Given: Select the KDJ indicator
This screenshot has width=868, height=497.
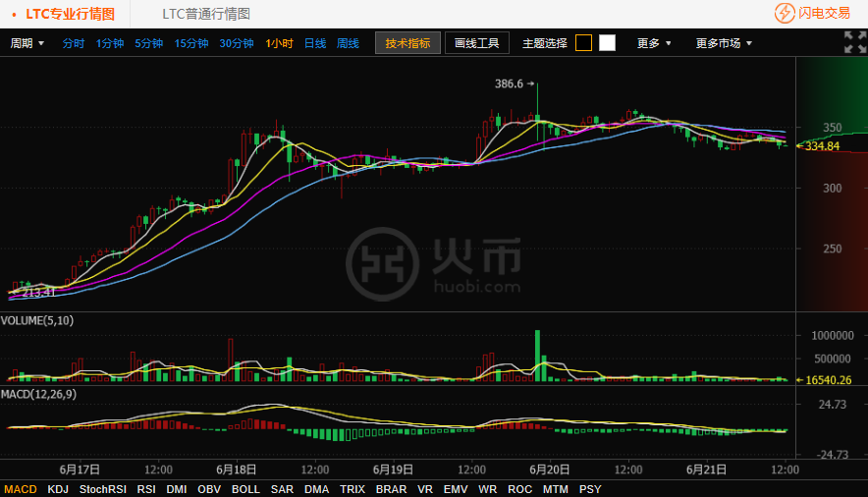Looking at the screenshot, I should pos(58,488).
